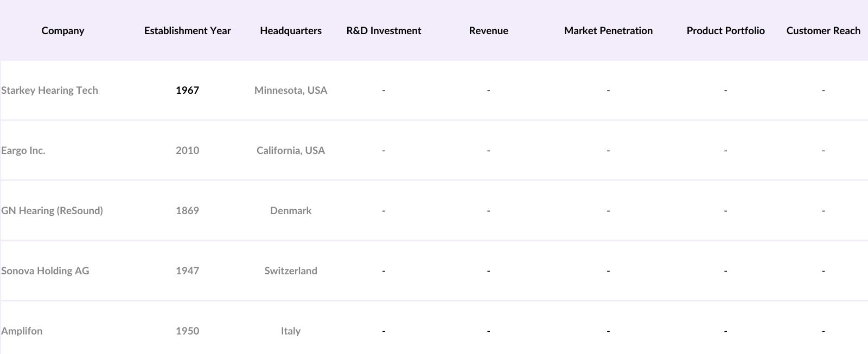
Task: Click the Denmark headquarters cell
Action: (291, 210)
